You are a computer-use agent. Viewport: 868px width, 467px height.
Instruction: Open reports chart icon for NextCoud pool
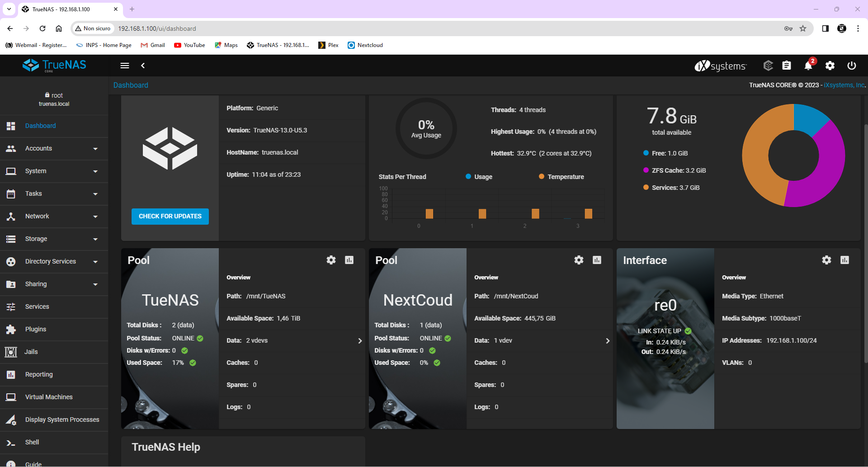(597, 260)
